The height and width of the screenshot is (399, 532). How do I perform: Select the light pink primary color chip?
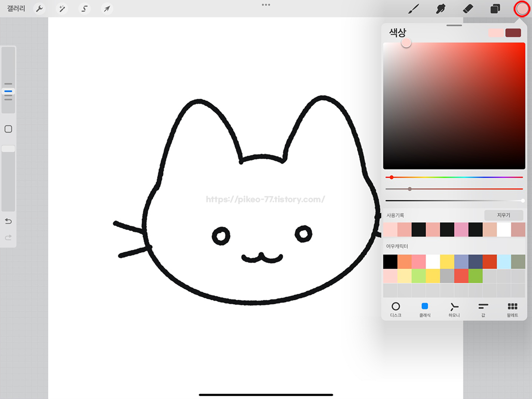click(x=496, y=32)
